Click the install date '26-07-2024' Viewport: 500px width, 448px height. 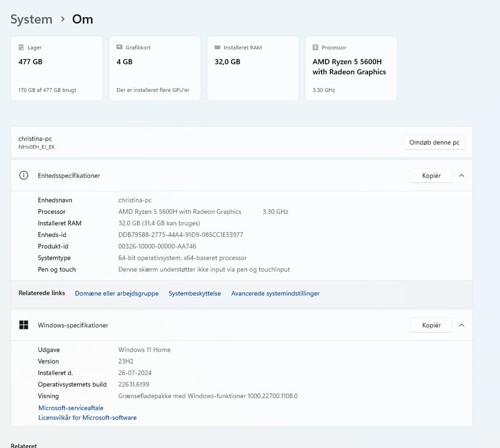(x=135, y=373)
